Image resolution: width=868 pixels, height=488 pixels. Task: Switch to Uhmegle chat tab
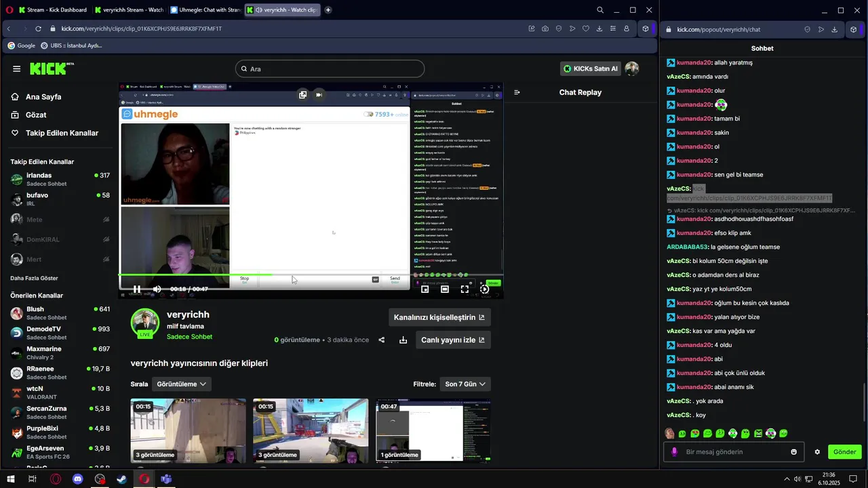pyautogui.click(x=205, y=9)
